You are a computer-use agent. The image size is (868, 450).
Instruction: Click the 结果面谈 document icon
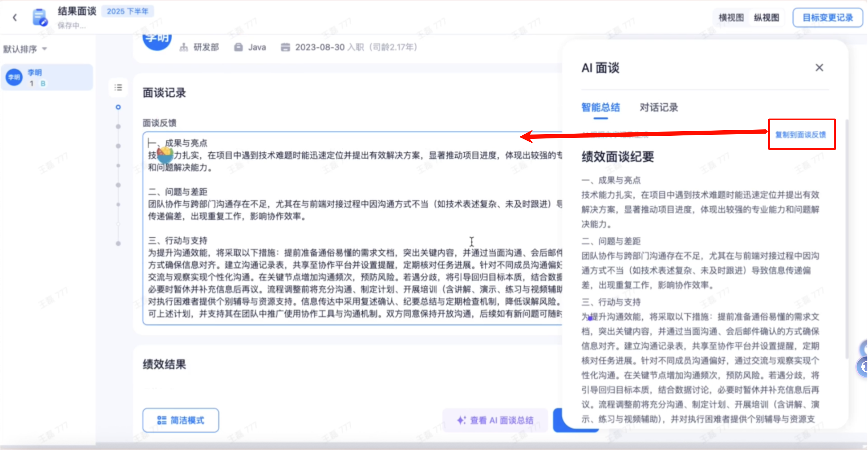coord(40,17)
